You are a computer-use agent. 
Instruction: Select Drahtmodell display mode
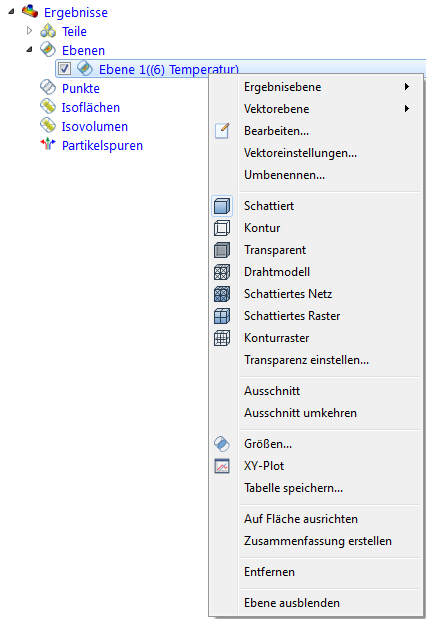316,272
